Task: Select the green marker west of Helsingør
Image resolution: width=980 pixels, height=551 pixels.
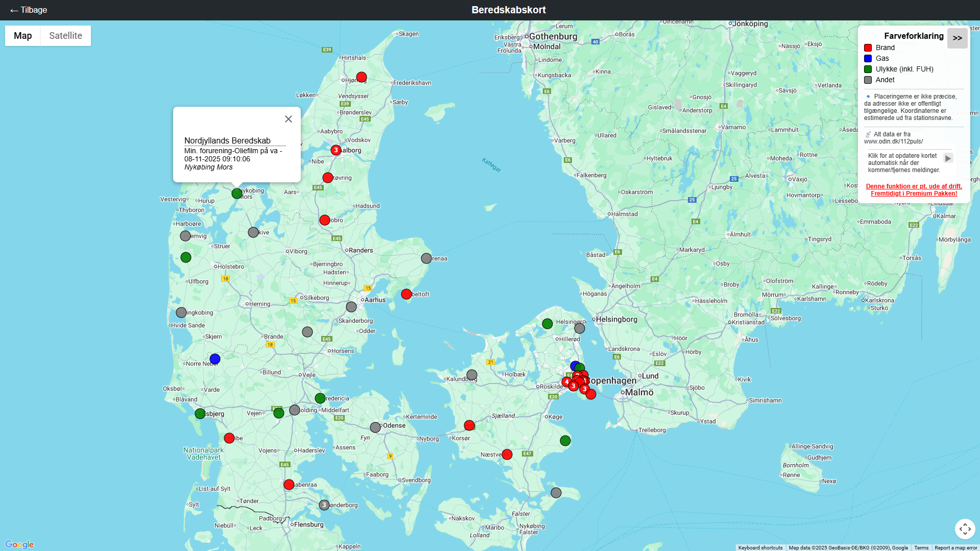Action: tap(547, 324)
